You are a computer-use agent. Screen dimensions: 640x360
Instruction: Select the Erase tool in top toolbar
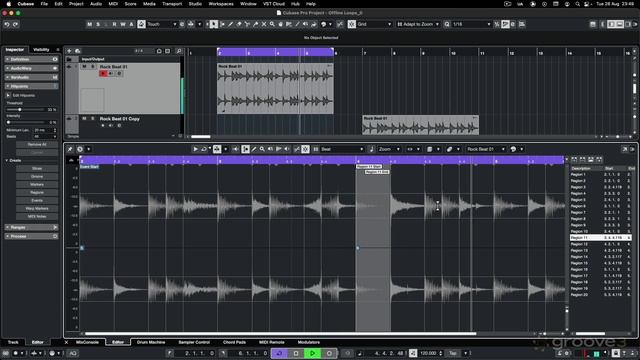pos(239,24)
